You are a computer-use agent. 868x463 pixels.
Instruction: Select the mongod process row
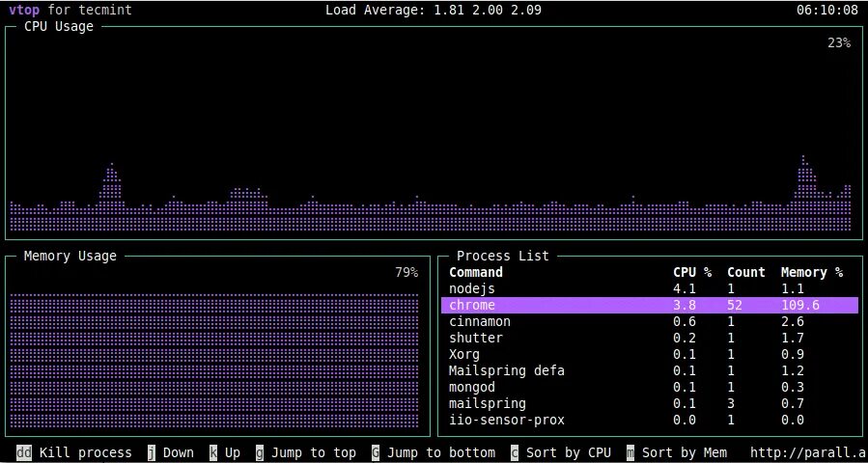650,387
